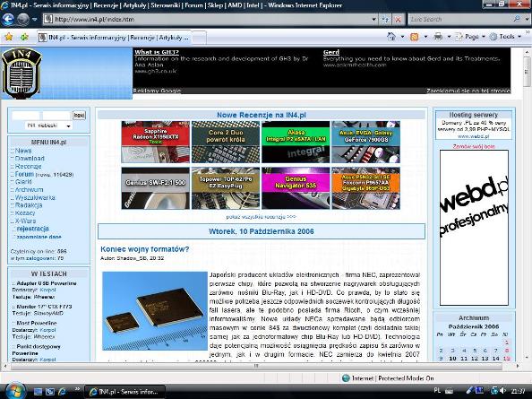Click the Print icon
This screenshot has width=532, height=399.
tap(438, 37)
